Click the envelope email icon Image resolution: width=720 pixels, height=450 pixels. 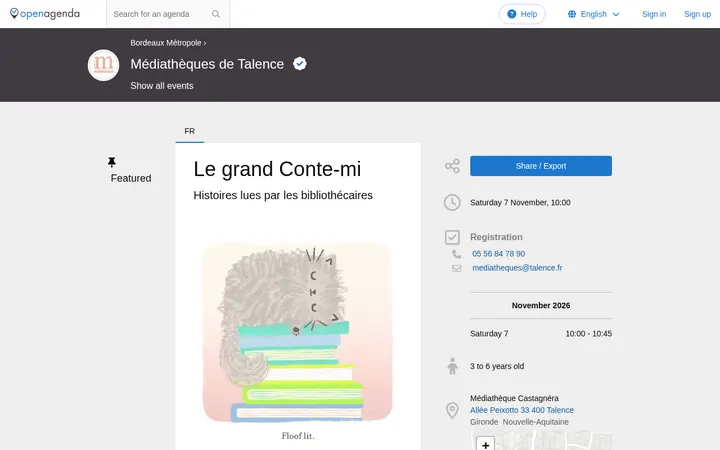click(456, 268)
